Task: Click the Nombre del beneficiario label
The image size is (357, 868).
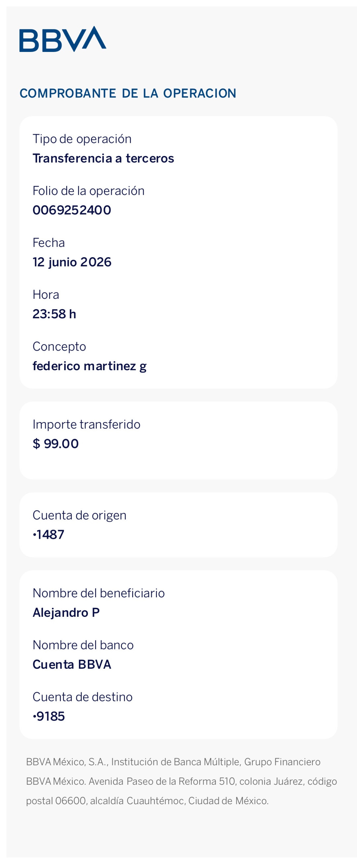Action: (99, 593)
